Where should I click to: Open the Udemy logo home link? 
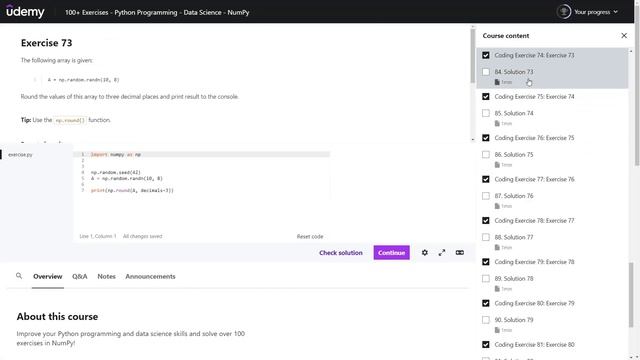pos(25,11)
